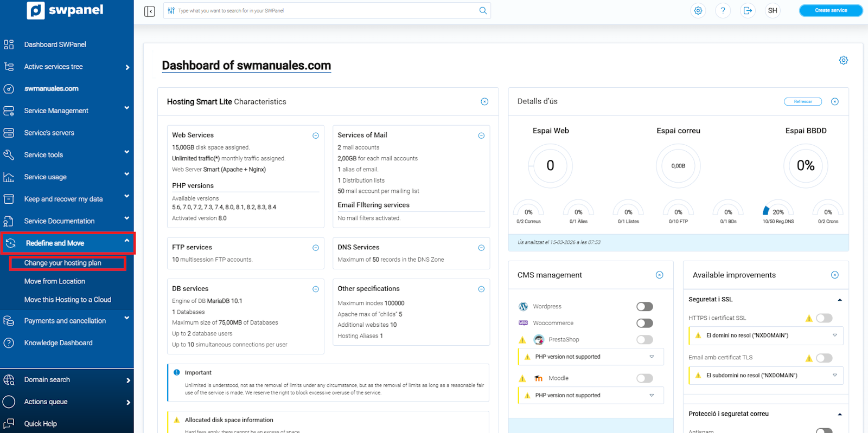Image resolution: width=868 pixels, height=433 pixels.
Task: Collapse the Seguretat i SSL section
Action: pos(839,300)
